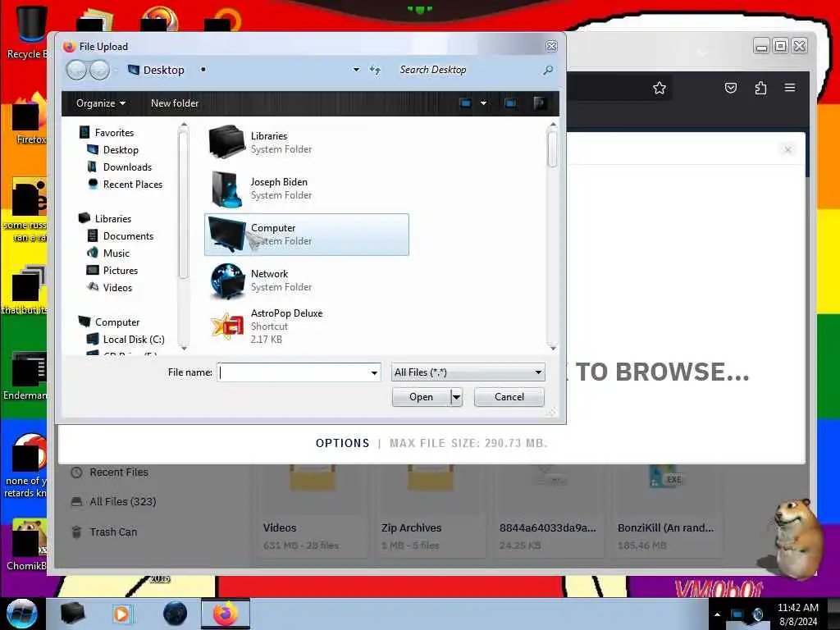
Task: Click the Cancel button
Action: (x=509, y=397)
